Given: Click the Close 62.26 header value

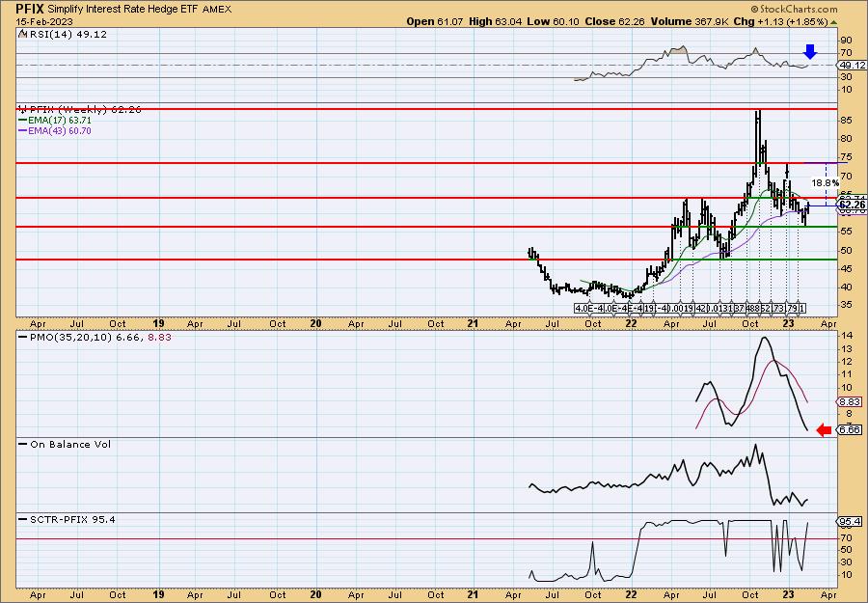Looking at the screenshot, I should tap(615, 21).
